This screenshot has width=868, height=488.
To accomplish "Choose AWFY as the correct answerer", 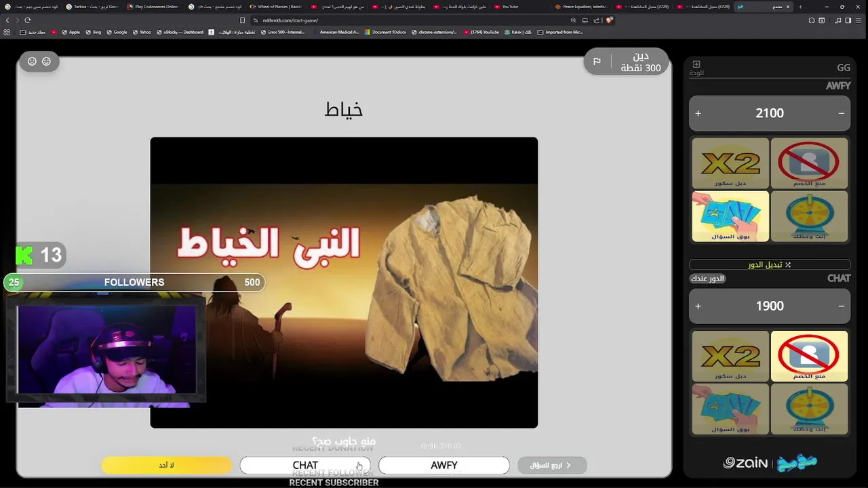I will pos(444,465).
